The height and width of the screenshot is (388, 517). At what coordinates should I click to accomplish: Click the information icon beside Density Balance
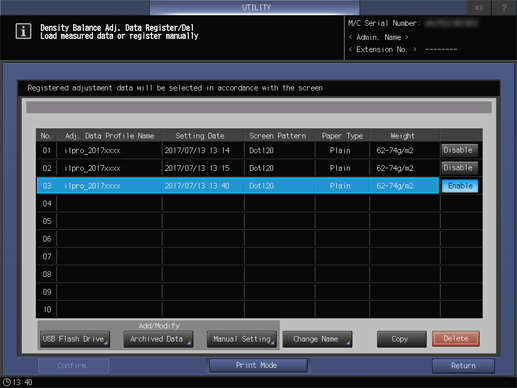coord(23,31)
